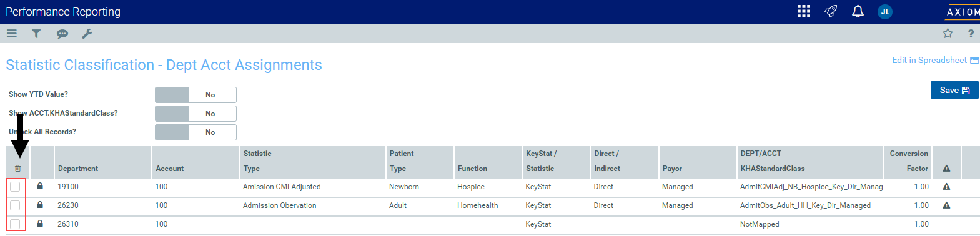Open the JL user profile avatar
The height and width of the screenshot is (236, 980).
click(x=885, y=12)
